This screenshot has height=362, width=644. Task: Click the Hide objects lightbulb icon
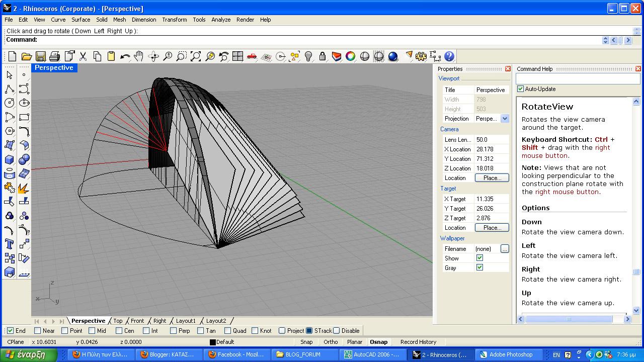(308, 56)
